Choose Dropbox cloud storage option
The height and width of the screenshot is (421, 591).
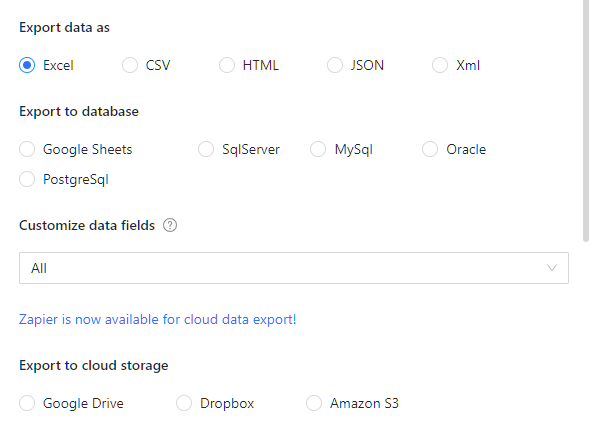pos(184,403)
